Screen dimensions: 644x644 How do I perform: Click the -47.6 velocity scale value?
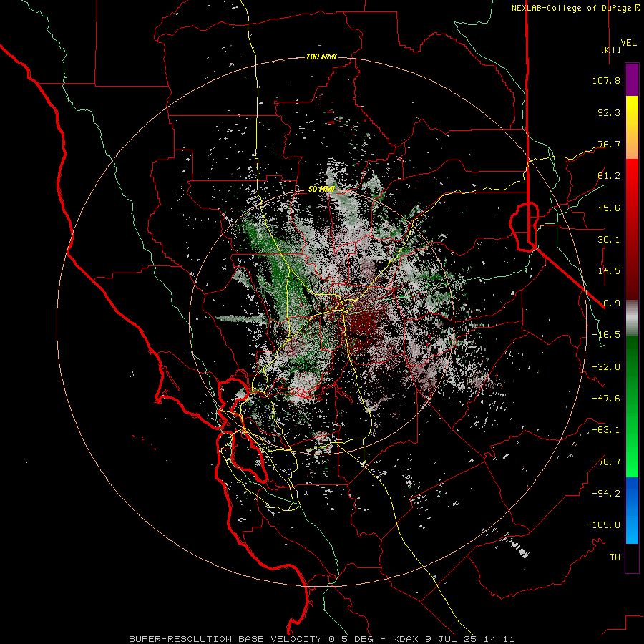coord(606,399)
